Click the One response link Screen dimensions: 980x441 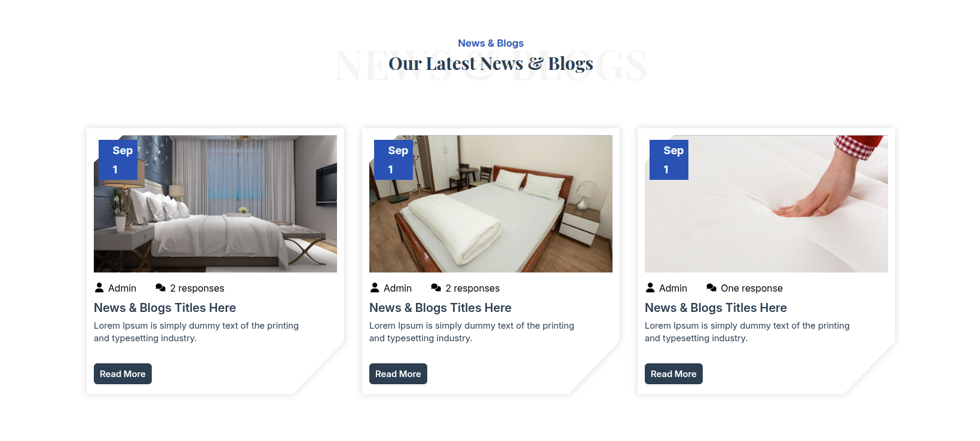752,288
